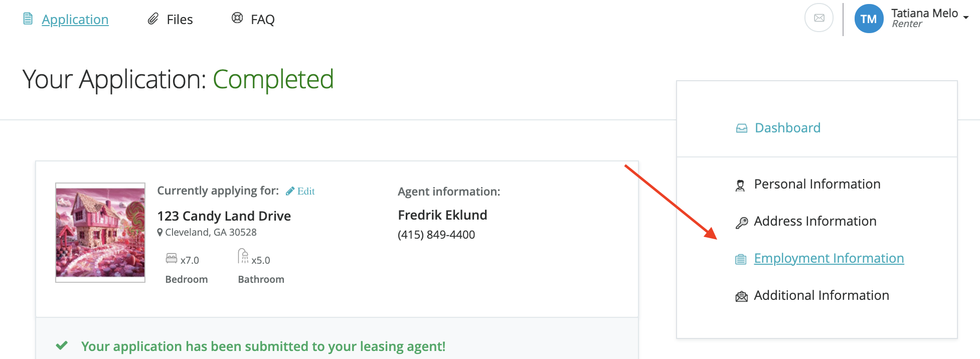Click the Employment Information briefcase icon
Screen dimensions: 980x359
[x=741, y=259]
